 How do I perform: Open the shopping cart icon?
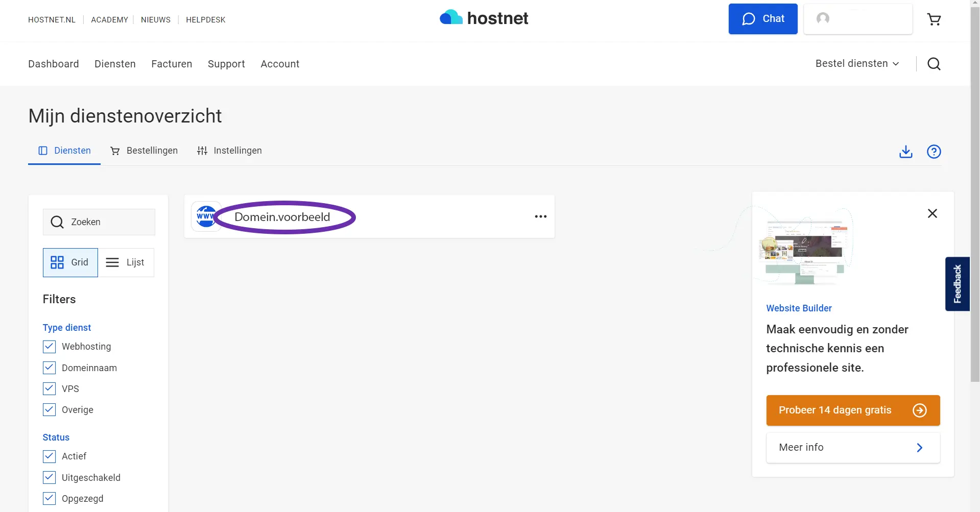pyautogui.click(x=934, y=19)
